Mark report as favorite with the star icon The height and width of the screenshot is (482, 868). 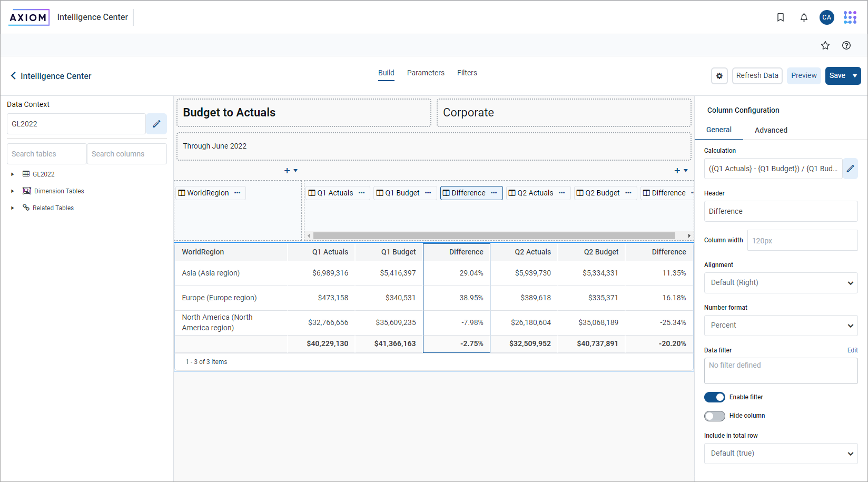tap(825, 46)
